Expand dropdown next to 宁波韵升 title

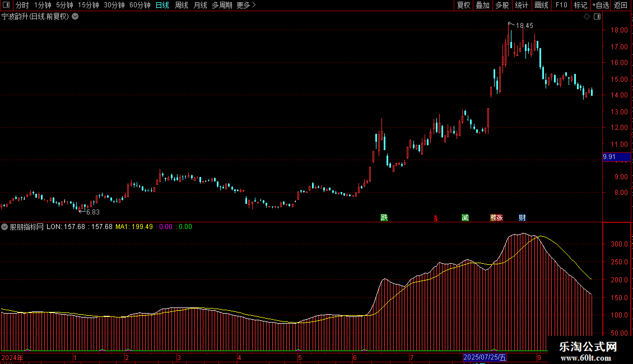76,16
